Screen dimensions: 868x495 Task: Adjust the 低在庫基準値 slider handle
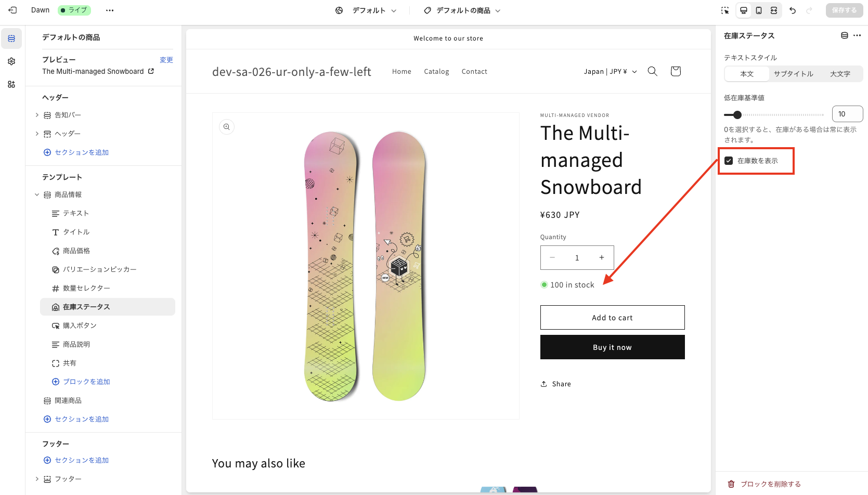coord(737,115)
